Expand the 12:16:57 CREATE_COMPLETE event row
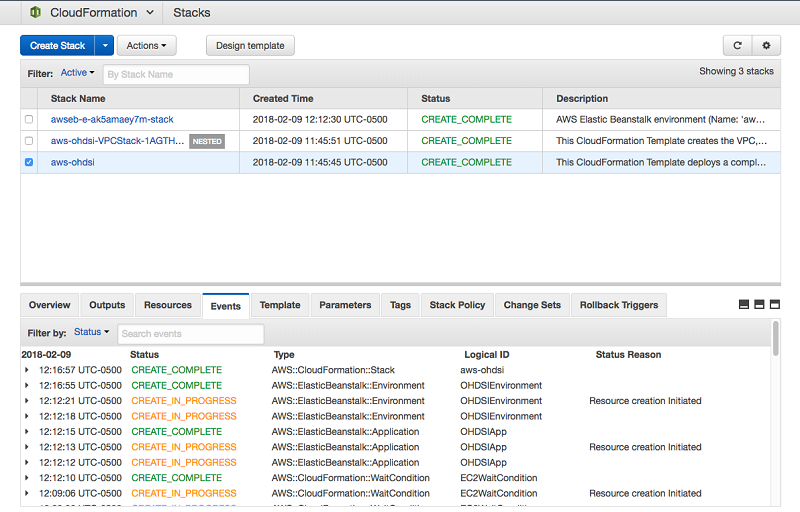This screenshot has width=800, height=512. [x=27, y=370]
